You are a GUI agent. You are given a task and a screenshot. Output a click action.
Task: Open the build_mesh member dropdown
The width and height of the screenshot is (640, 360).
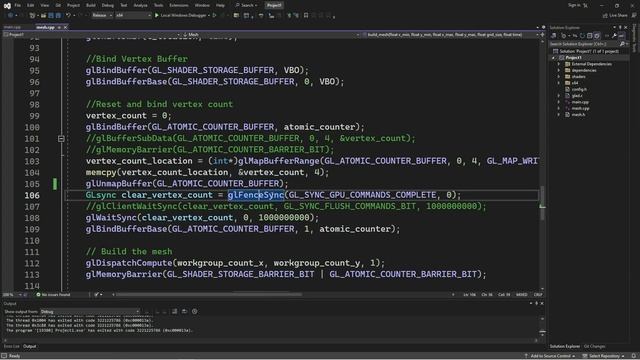(x=451, y=35)
